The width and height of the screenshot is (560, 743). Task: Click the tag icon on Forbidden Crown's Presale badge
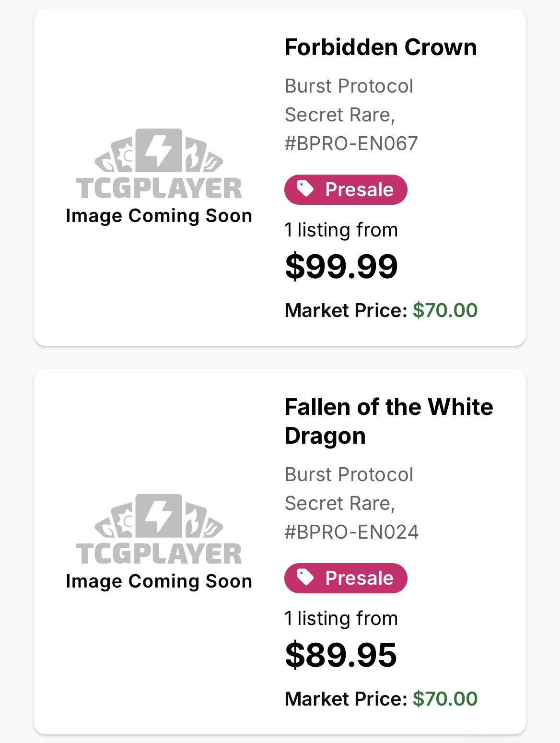pos(305,189)
